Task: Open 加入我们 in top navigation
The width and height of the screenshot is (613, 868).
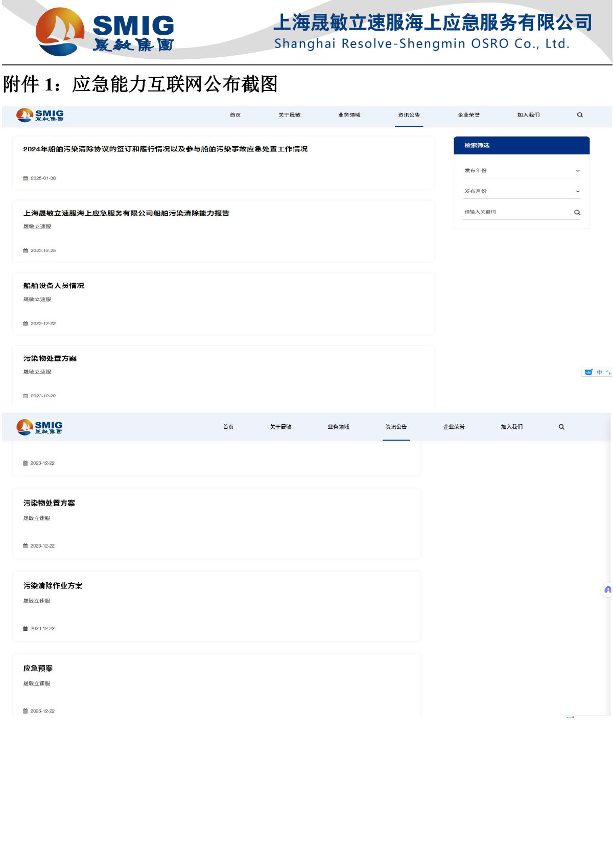Action: coord(528,115)
